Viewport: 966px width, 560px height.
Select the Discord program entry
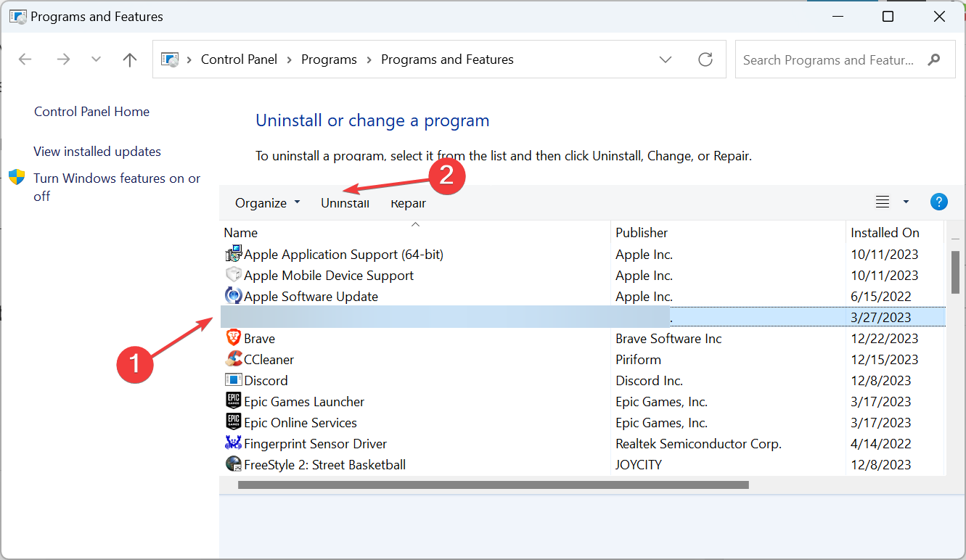click(266, 381)
